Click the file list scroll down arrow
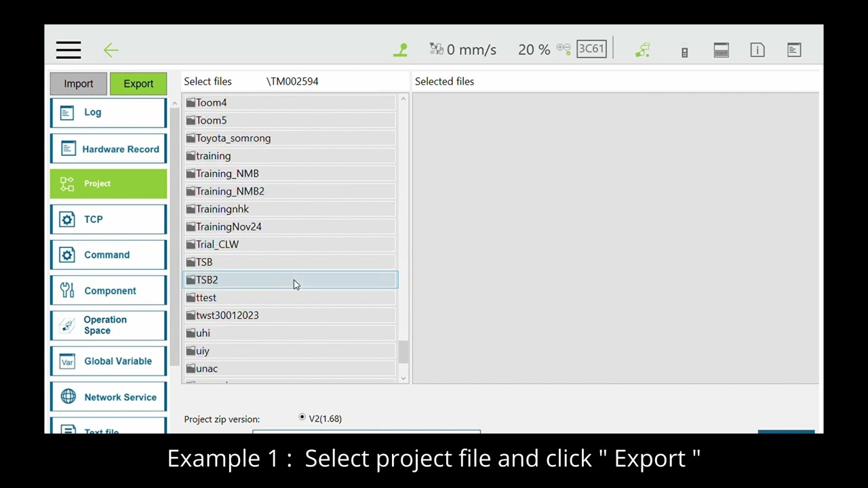 (x=403, y=378)
